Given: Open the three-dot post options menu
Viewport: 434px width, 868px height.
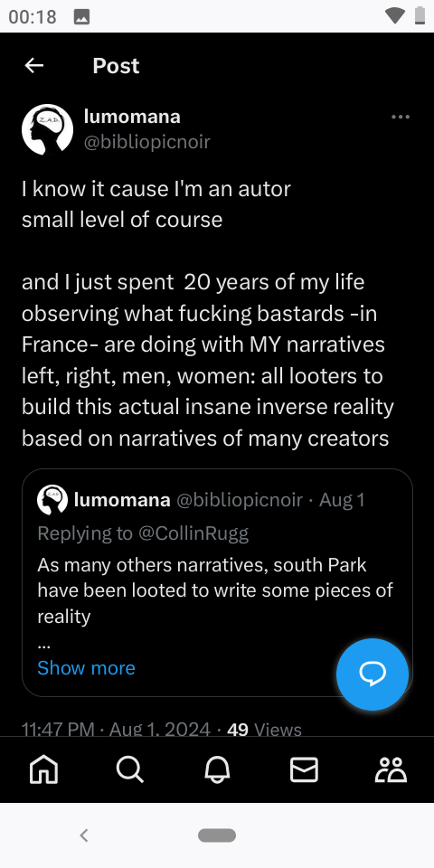Looking at the screenshot, I should pyautogui.click(x=401, y=117).
